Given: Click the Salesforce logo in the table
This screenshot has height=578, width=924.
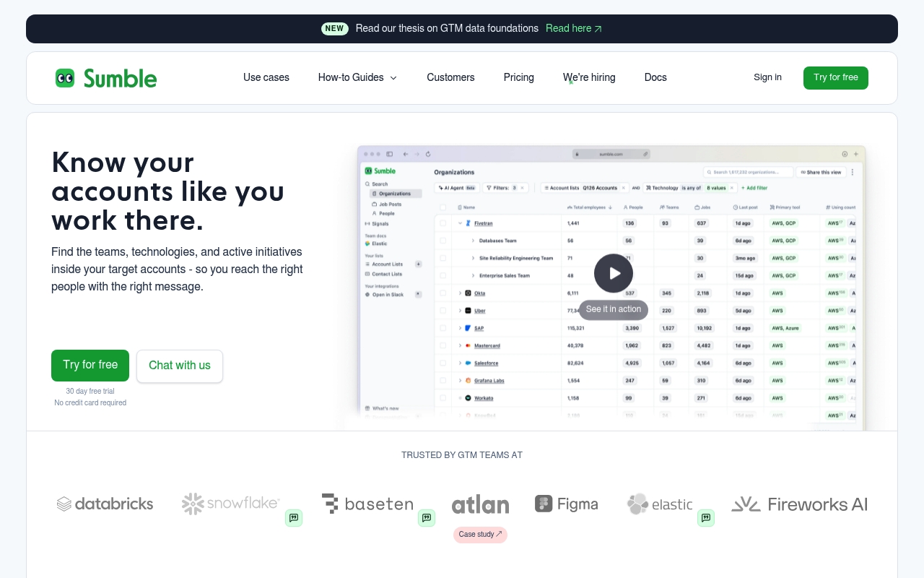Looking at the screenshot, I should click(x=468, y=363).
